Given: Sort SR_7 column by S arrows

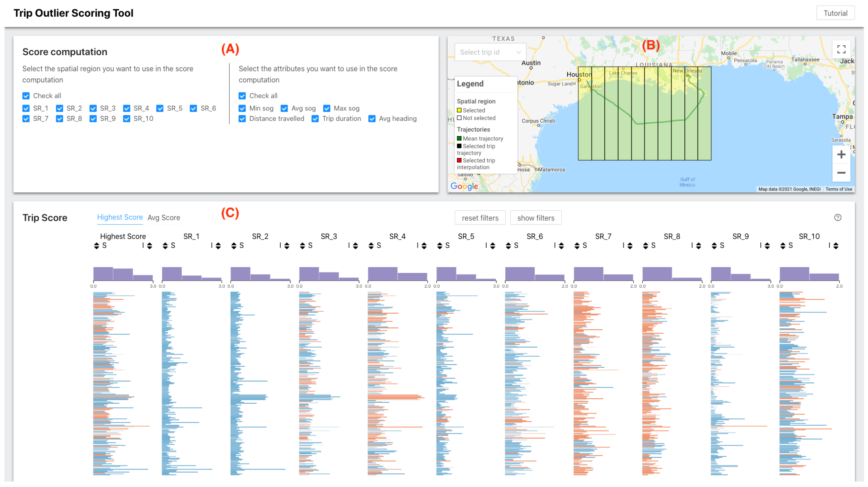Looking at the screenshot, I should (x=577, y=246).
